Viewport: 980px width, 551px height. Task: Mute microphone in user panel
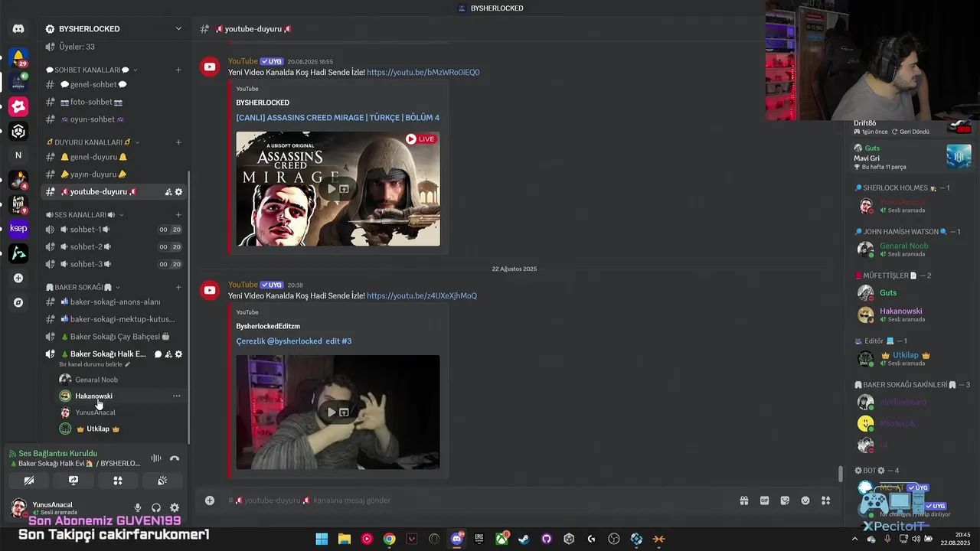click(138, 507)
